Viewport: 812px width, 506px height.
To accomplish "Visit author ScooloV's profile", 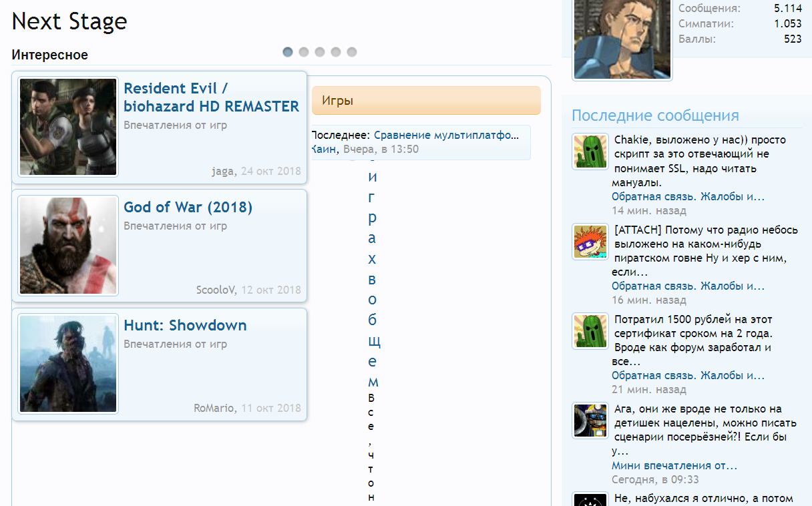I will 215,290.
